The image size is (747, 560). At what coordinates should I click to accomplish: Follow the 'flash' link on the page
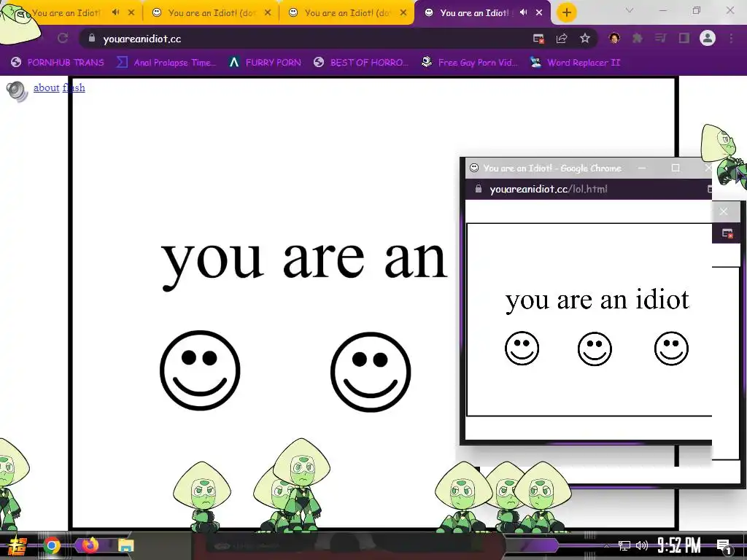(x=74, y=87)
